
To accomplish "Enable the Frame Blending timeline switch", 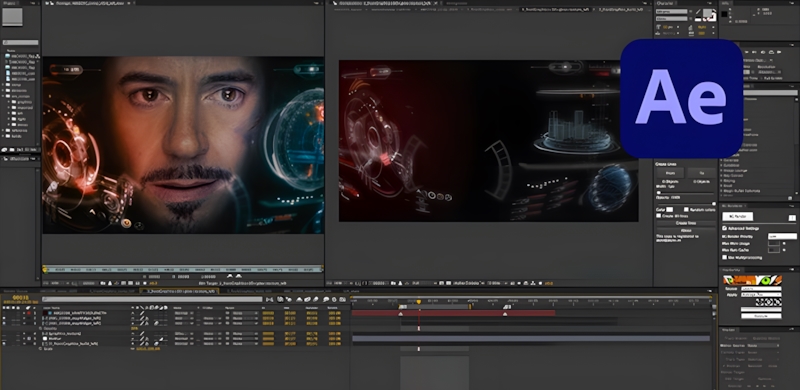I will [307, 300].
